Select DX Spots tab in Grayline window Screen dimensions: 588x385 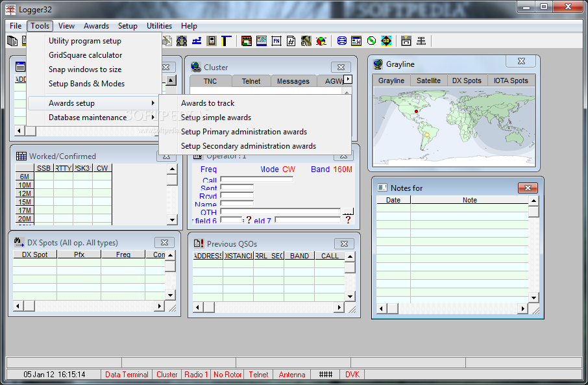pyautogui.click(x=467, y=81)
